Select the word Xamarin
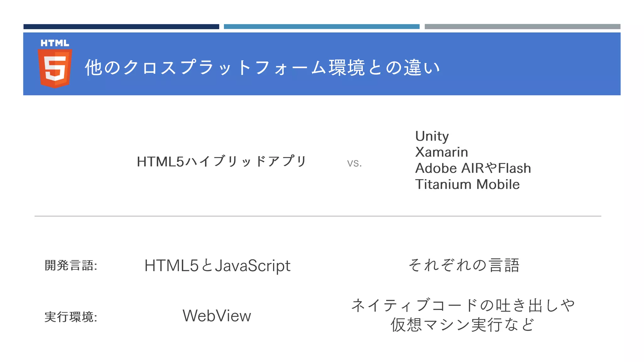 pyautogui.click(x=441, y=152)
